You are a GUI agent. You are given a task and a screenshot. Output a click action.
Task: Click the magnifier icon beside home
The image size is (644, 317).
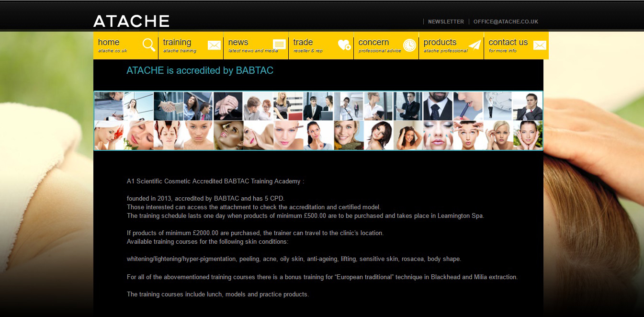[149, 45]
